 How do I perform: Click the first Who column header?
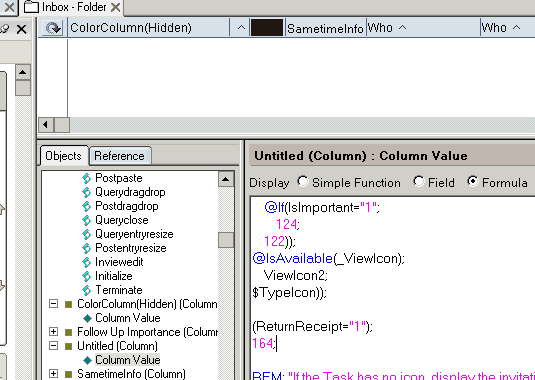[423, 28]
